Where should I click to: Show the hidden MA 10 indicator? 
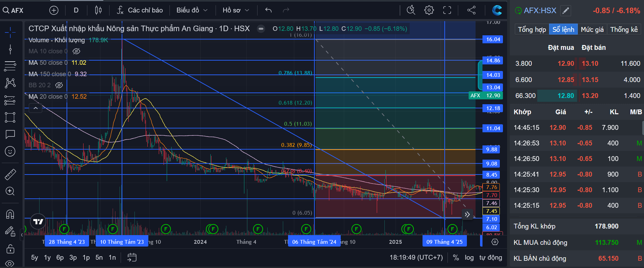tap(76, 51)
